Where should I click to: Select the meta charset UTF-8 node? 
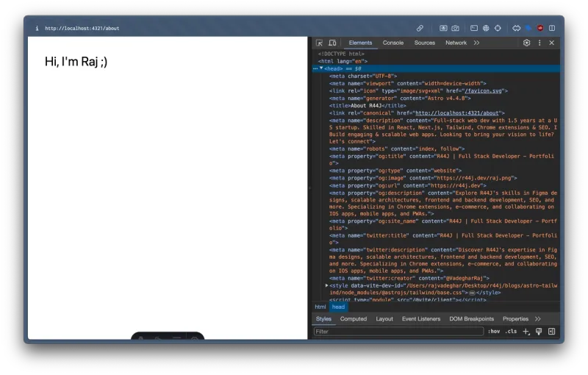coord(363,76)
